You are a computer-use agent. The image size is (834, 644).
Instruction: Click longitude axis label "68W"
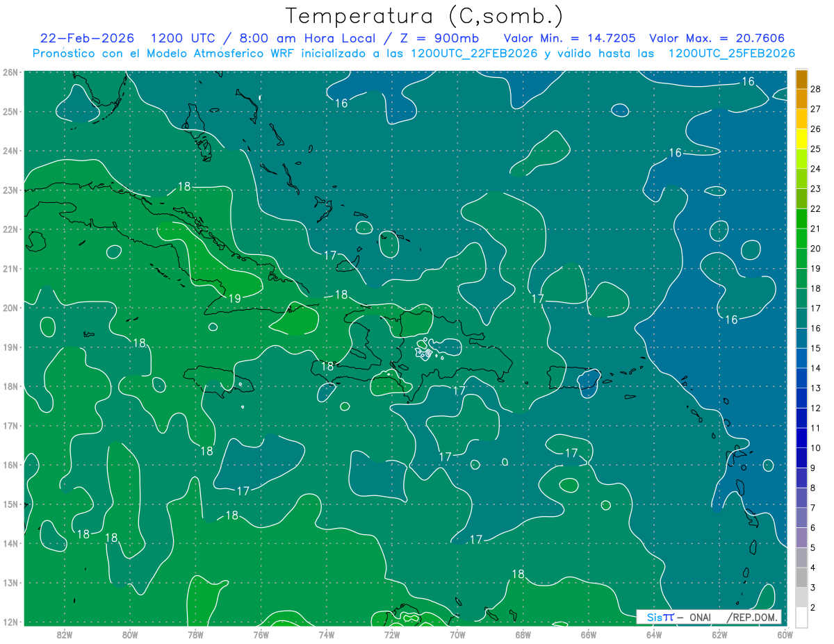523,634
